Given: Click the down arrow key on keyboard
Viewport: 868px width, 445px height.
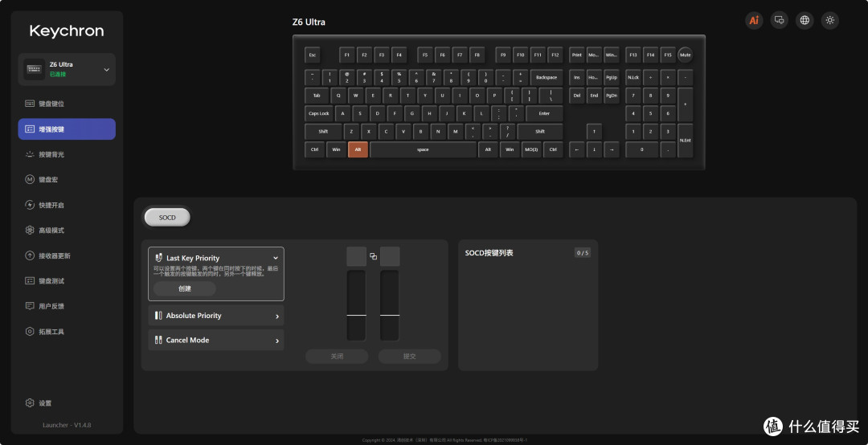Looking at the screenshot, I should pyautogui.click(x=594, y=149).
